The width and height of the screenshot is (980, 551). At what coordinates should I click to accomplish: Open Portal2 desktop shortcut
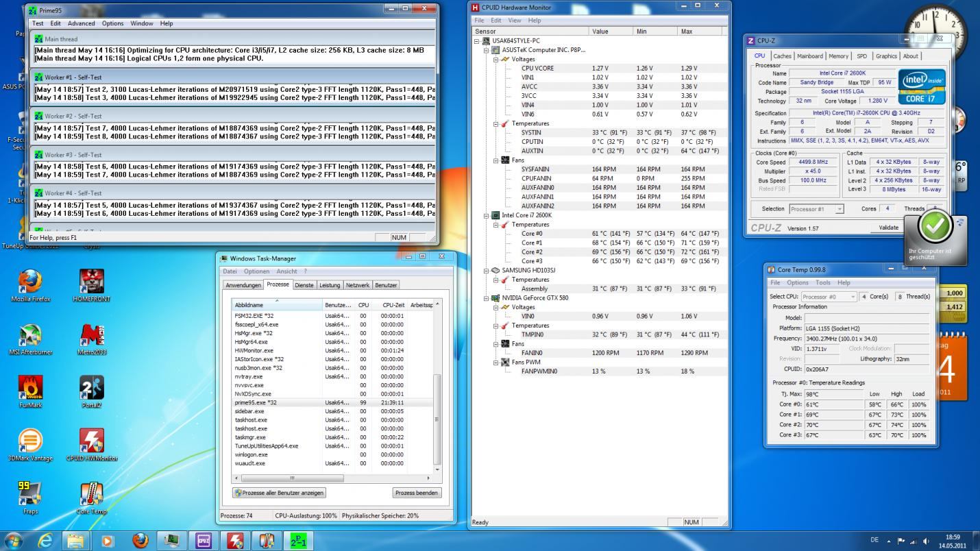click(92, 392)
